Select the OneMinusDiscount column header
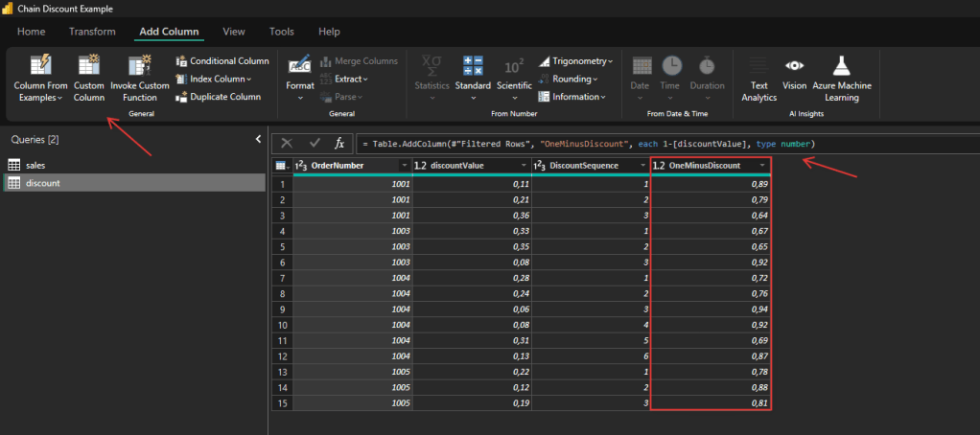Image resolution: width=980 pixels, height=435 pixels. [x=711, y=166]
